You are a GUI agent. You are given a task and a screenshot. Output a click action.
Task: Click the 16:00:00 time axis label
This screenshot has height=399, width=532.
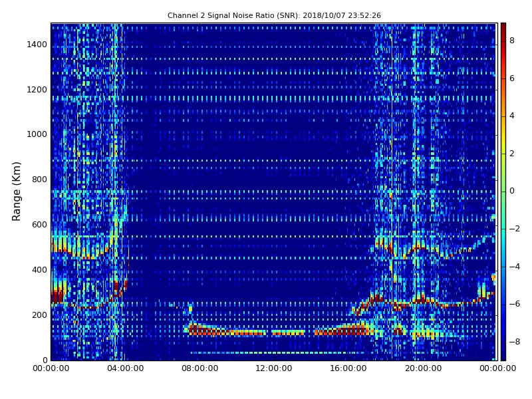point(348,368)
